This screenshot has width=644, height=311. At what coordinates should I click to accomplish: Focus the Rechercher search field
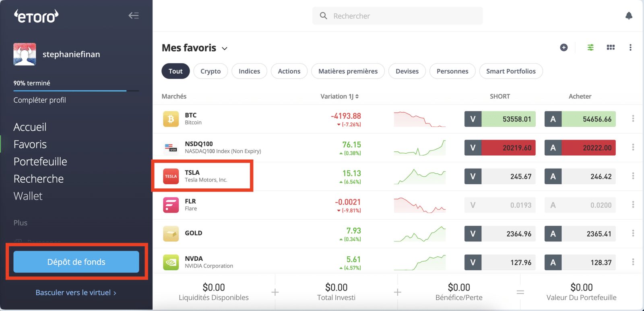point(397,16)
